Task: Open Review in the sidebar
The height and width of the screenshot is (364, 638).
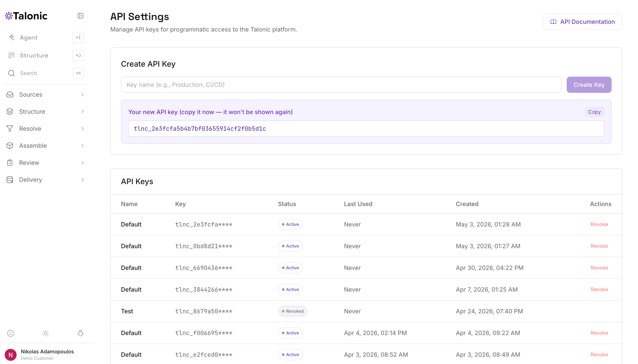Action: click(46, 162)
